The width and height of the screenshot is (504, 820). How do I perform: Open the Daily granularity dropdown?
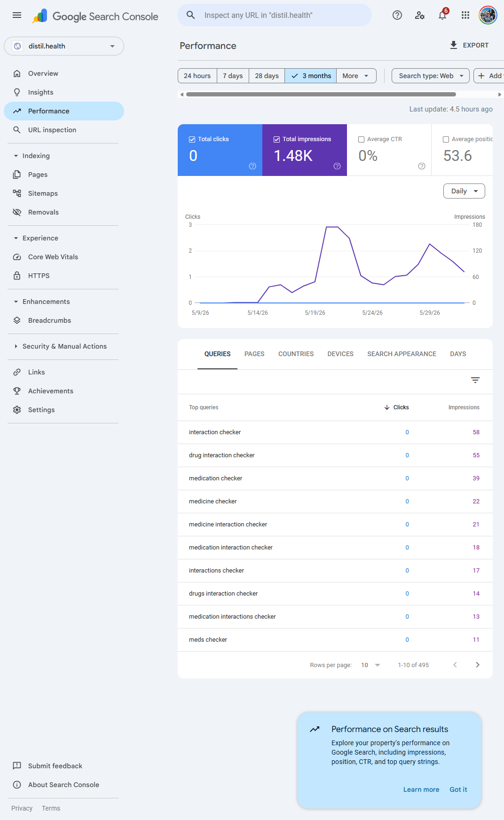[464, 191]
